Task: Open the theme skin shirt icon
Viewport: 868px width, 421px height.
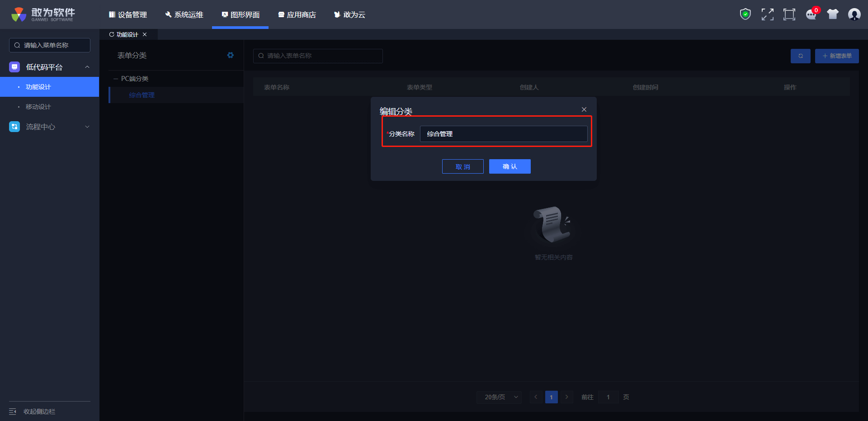Action: coord(833,14)
